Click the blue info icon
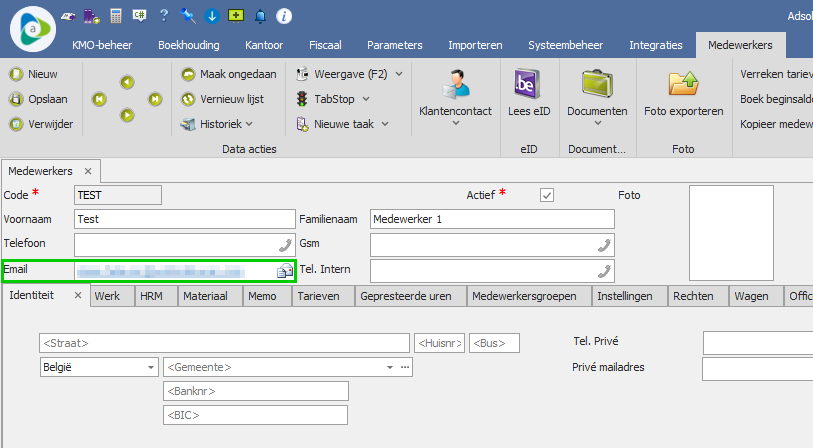The image size is (813, 448). [284, 16]
